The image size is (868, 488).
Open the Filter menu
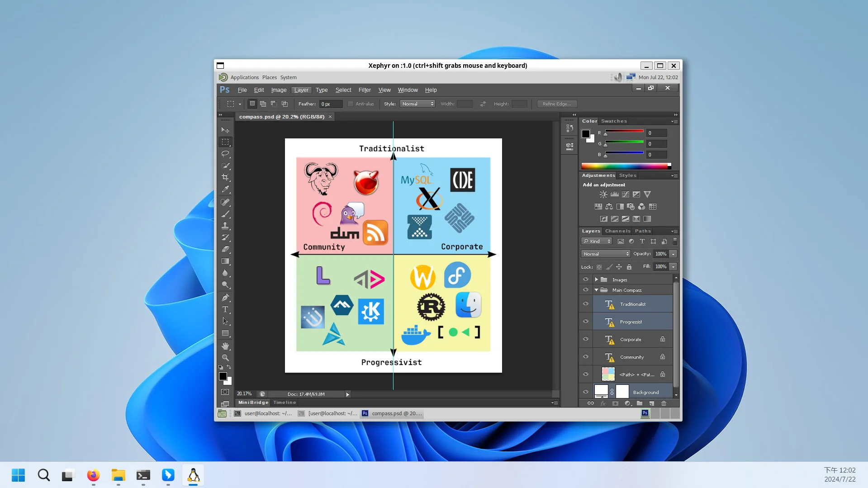tap(365, 90)
